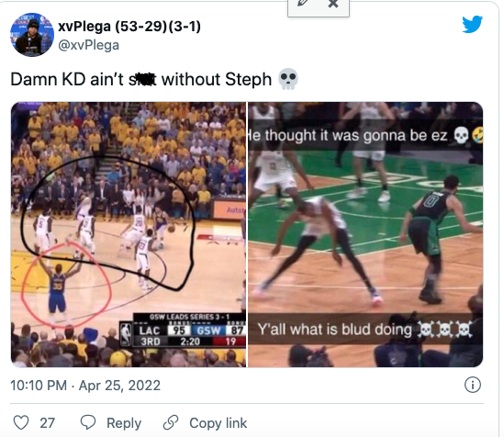The height and width of the screenshot is (437, 504).
Task: Click the pencil edit icon at top
Action: click(302, 3)
